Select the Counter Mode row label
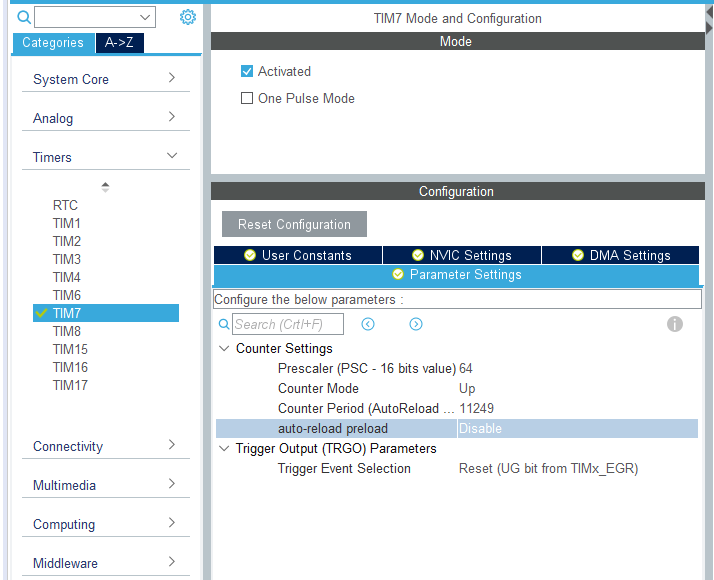Screen dimensions: 714x580 (318, 388)
